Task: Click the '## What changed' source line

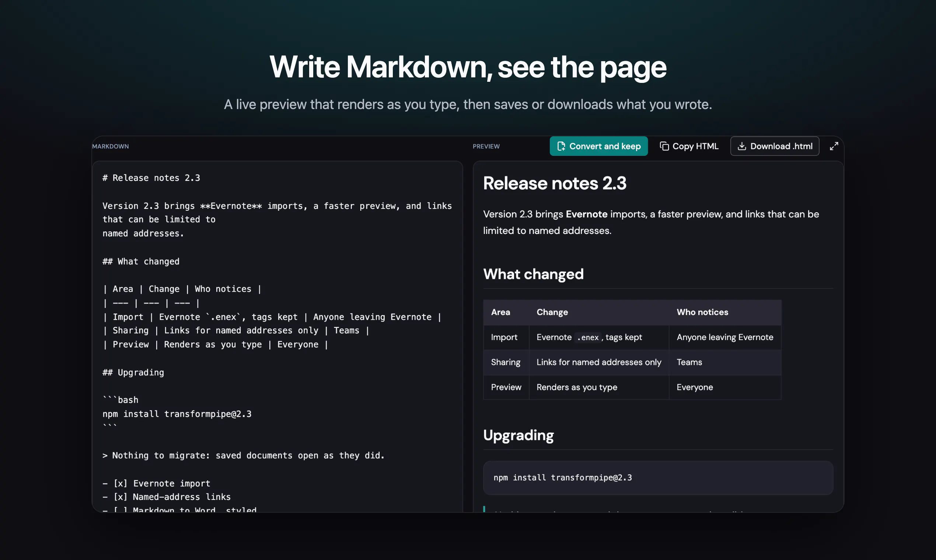Action: click(141, 261)
